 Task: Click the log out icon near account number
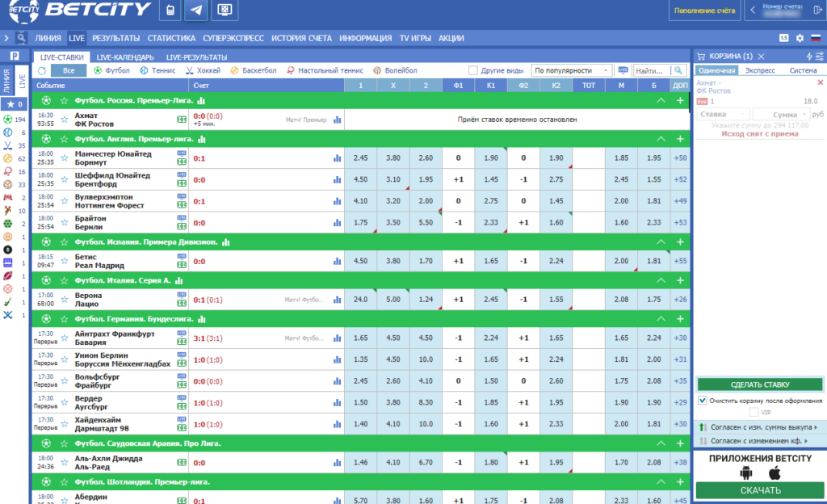(818, 10)
